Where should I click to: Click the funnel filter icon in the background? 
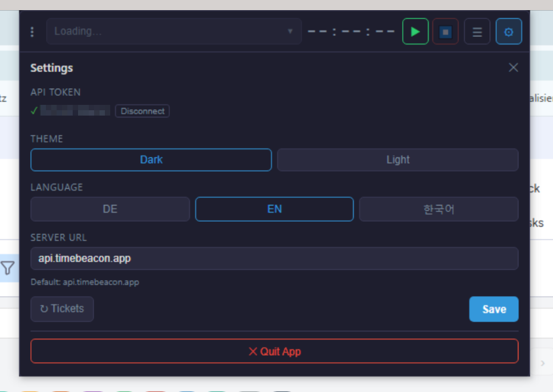(x=8, y=267)
